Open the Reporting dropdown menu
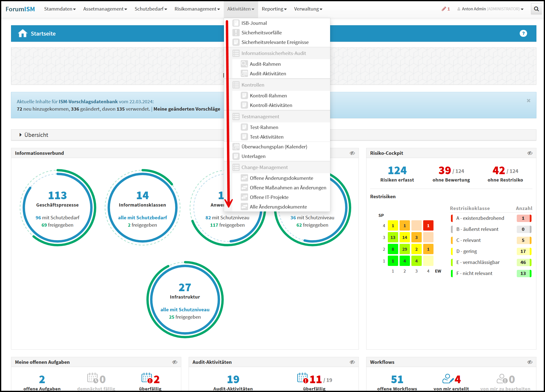This screenshot has width=545, height=392. (274, 9)
